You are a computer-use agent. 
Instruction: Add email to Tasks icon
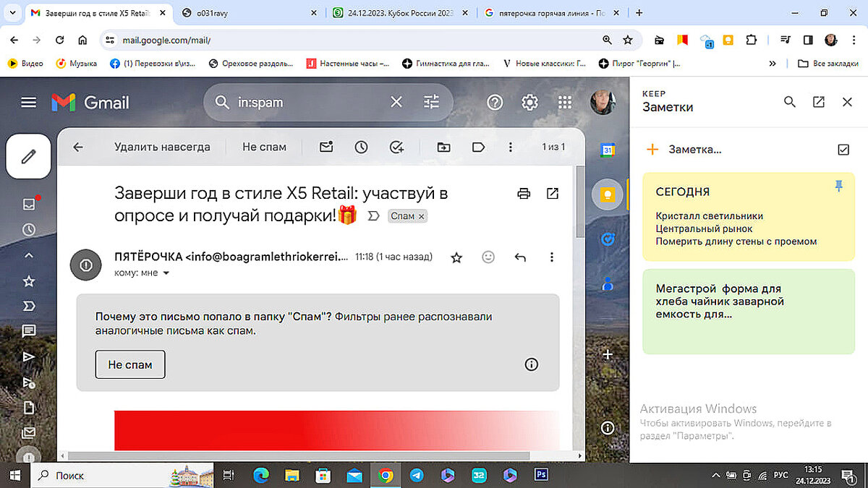[x=396, y=147]
